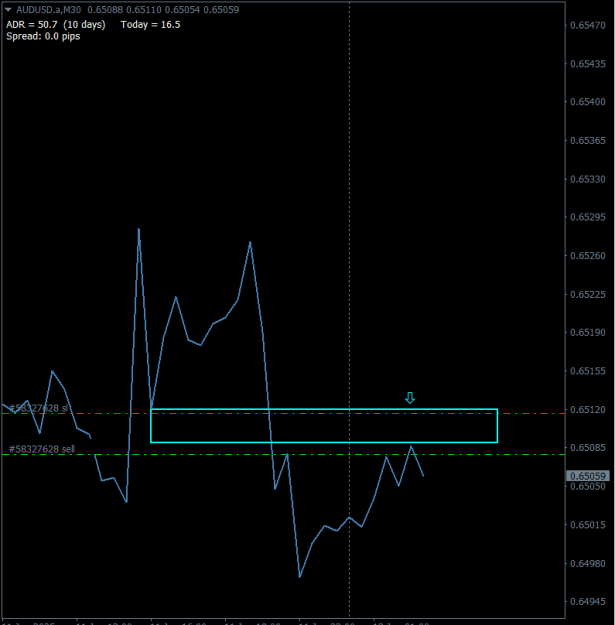Screen dimensions: 615x625
Task: Click price scale value 0.65295
Action: point(587,217)
